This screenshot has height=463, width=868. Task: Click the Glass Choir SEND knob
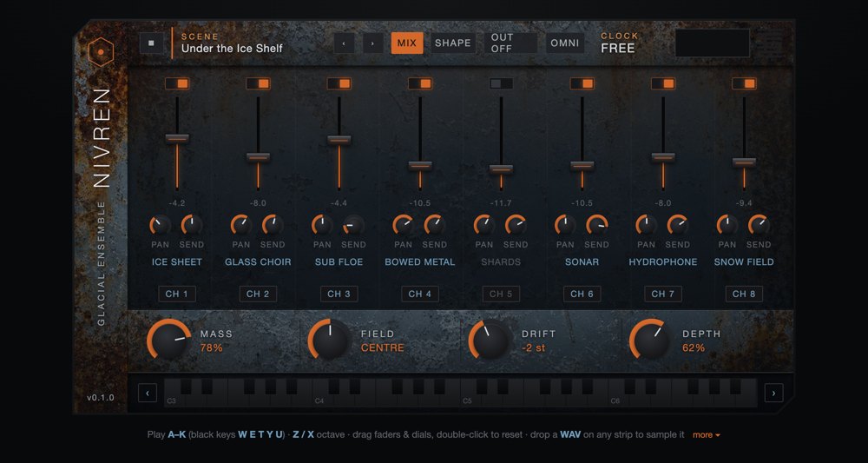point(273,225)
